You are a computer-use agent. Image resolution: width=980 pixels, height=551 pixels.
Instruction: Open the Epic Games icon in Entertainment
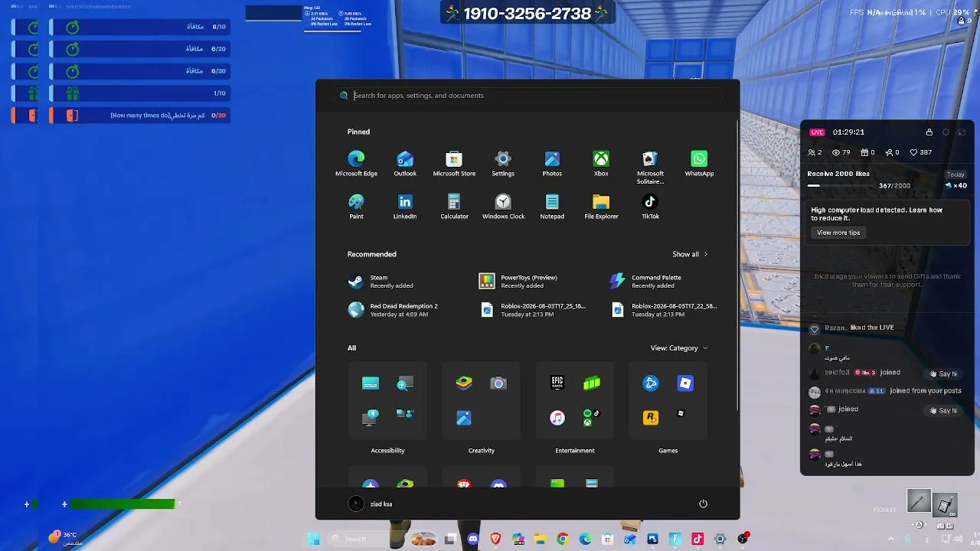tap(557, 383)
